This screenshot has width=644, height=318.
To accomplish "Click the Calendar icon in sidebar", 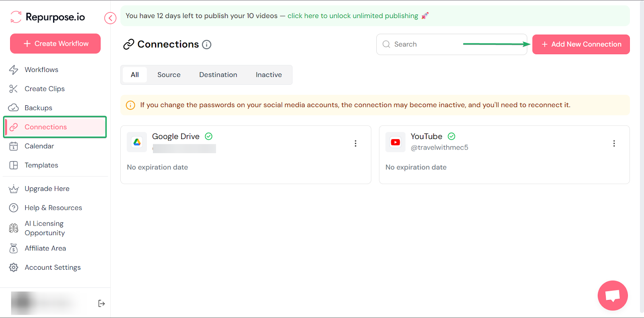I will click(x=14, y=146).
